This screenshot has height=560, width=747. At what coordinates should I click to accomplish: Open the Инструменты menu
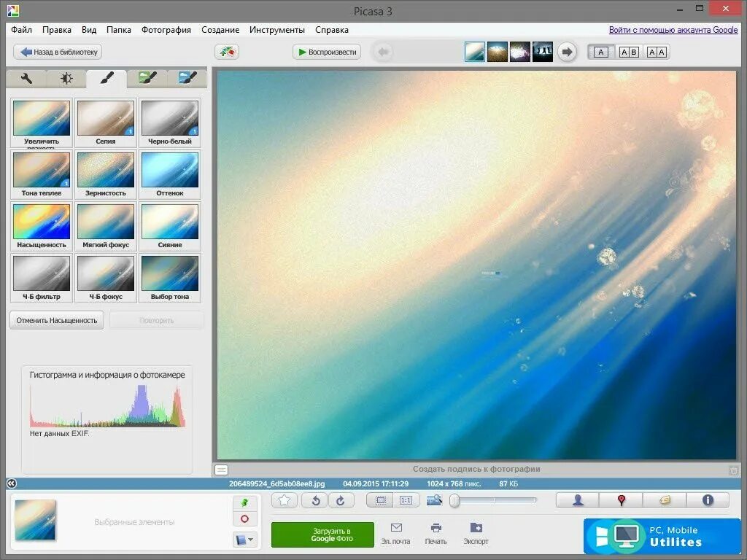[277, 29]
